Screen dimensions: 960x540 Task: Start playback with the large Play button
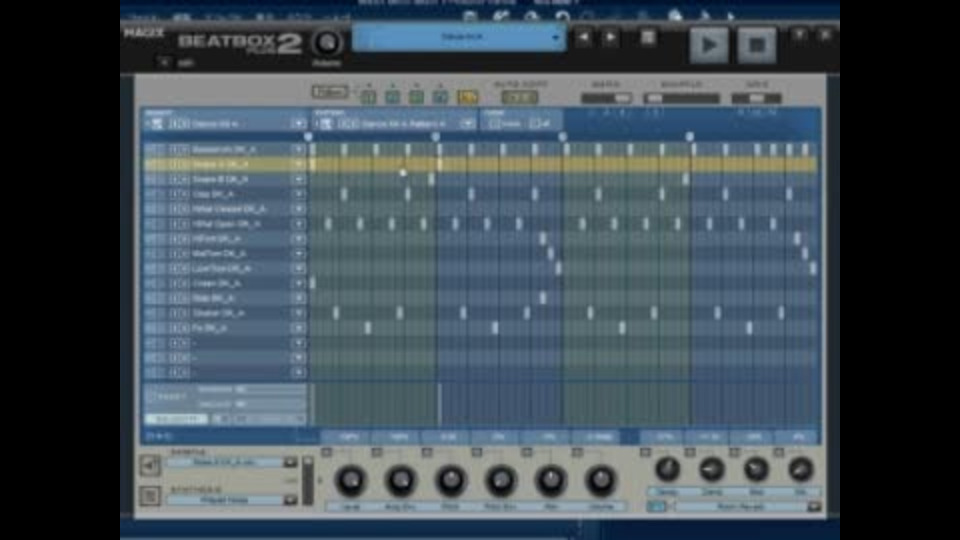(x=709, y=45)
